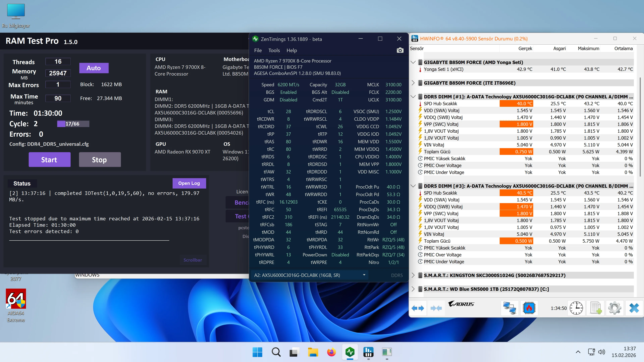Click the blue expand-columns arrows in HWiNFO toolbar
The height and width of the screenshot is (362, 644).
pos(418,308)
